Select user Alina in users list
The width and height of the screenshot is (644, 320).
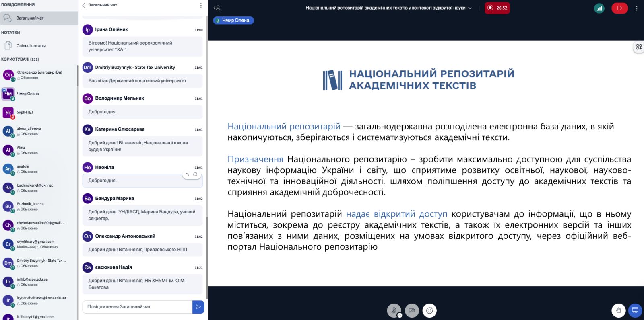pos(39,150)
